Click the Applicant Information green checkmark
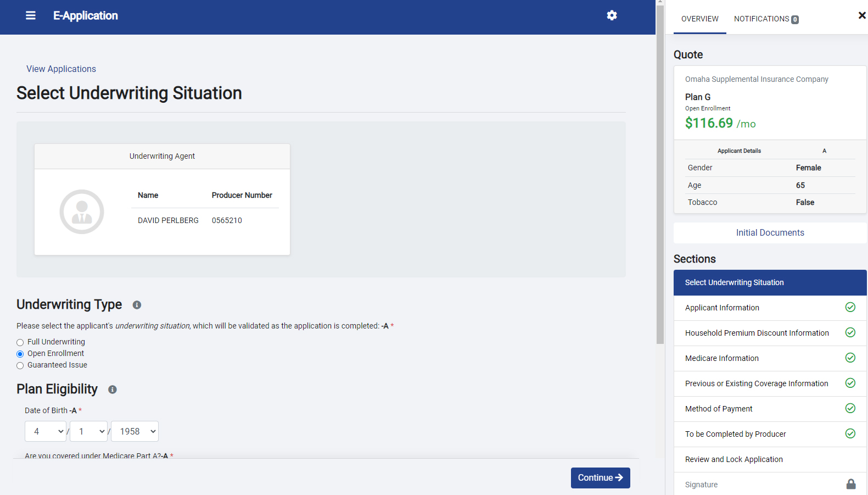The height and width of the screenshot is (495, 868). coord(850,307)
